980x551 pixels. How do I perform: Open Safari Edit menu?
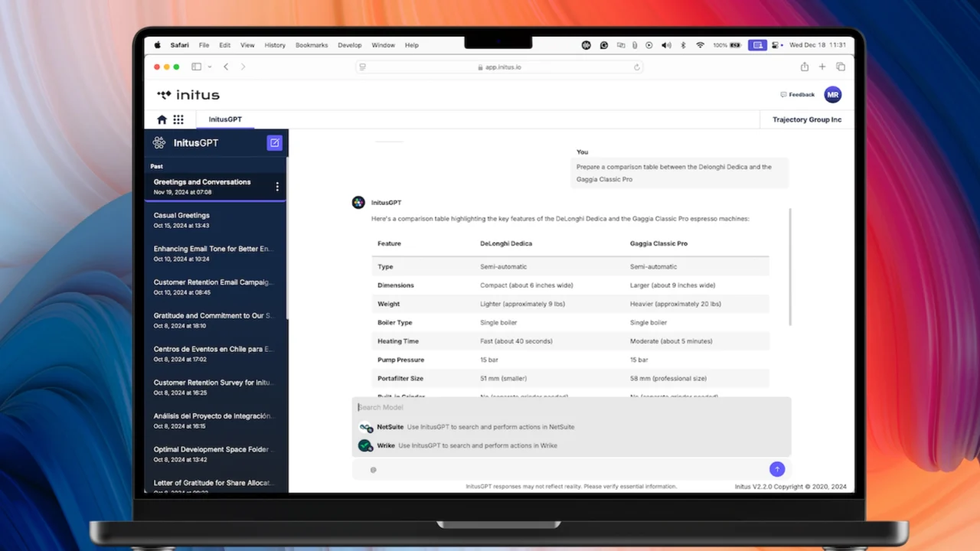tap(224, 45)
